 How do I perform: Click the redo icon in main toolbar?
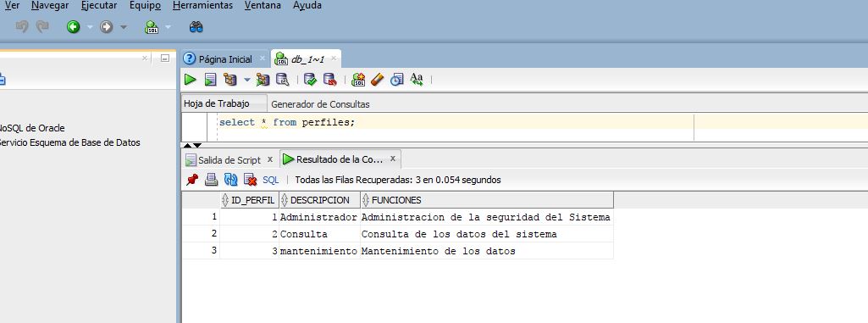(42, 26)
